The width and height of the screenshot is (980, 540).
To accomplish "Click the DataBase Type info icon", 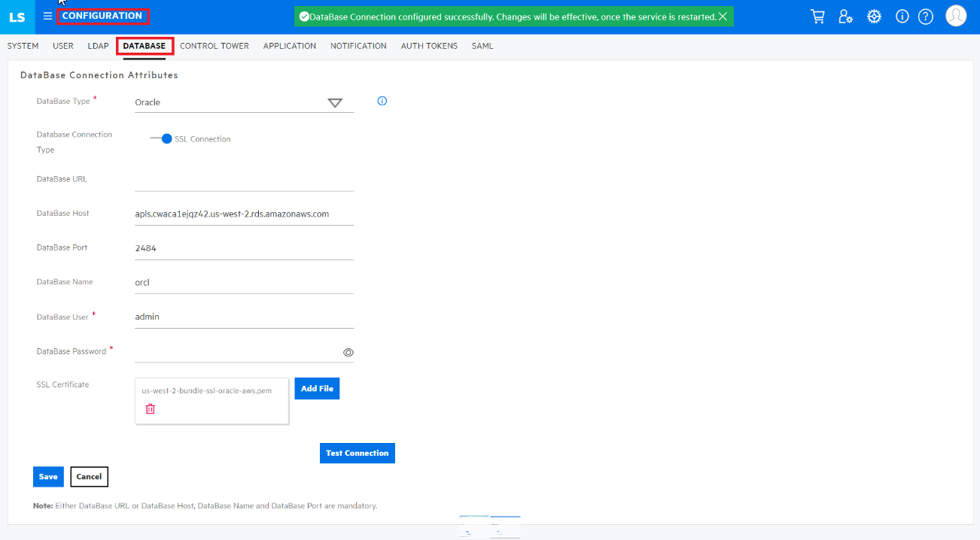I will click(382, 100).
